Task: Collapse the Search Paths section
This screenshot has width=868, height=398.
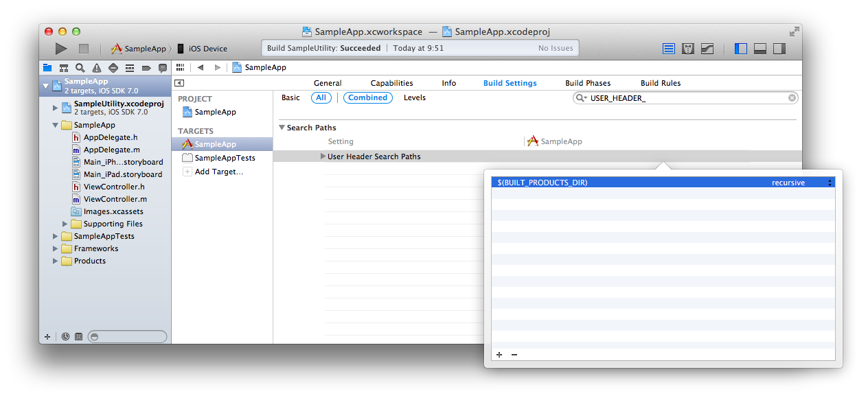Action: [282, 128]
